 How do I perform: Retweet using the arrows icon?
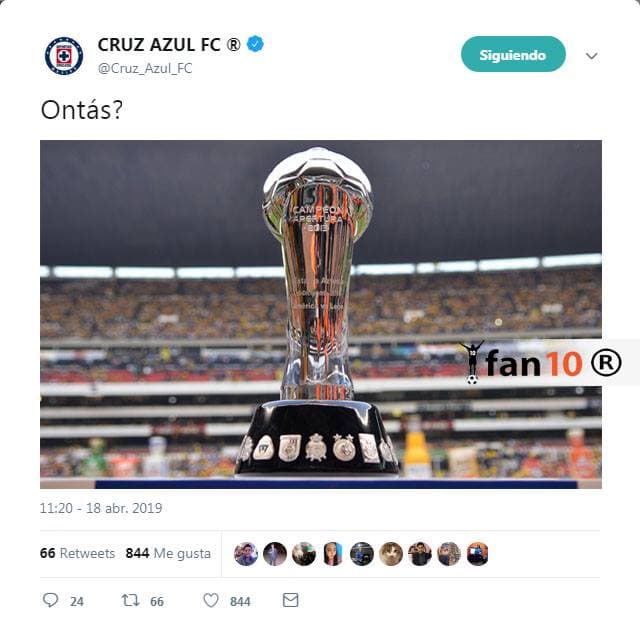click(130, 600)
